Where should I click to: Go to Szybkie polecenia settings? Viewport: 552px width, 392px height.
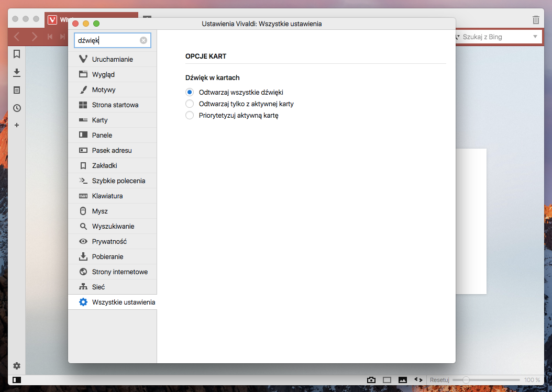[112, 181]
